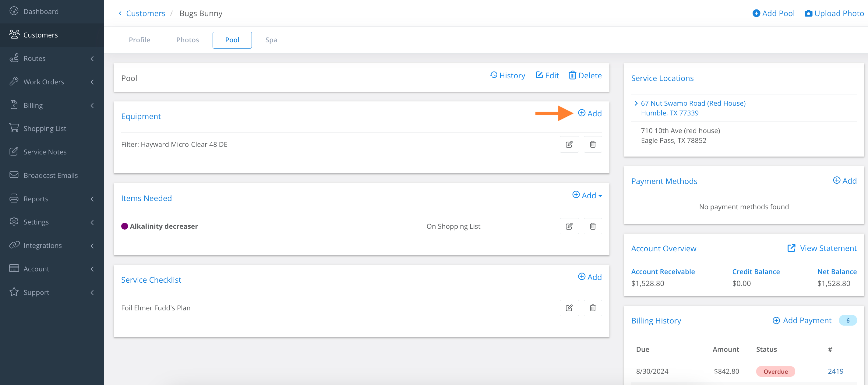Click the trash icon for Alkalinity decreaser
Viewport: 868px width, 385px height.
click(592, 226)
